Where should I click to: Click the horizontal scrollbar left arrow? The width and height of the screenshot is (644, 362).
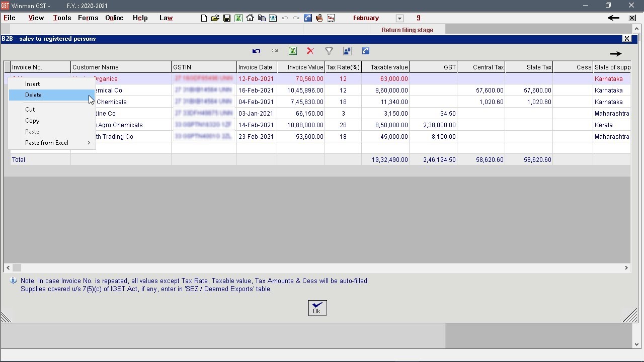click(8, 268)
